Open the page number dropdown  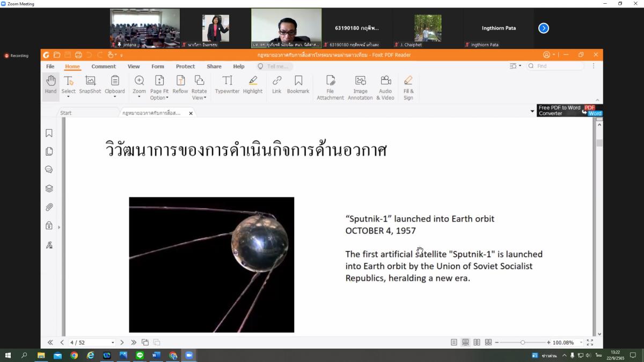(x=113, y=342)
